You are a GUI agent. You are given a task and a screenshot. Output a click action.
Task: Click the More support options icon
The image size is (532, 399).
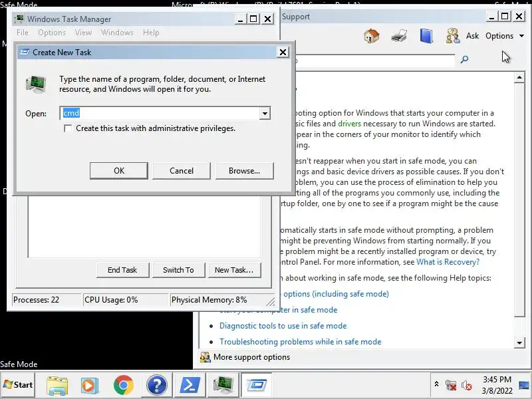pyautogui.click(x=205, y=357)
